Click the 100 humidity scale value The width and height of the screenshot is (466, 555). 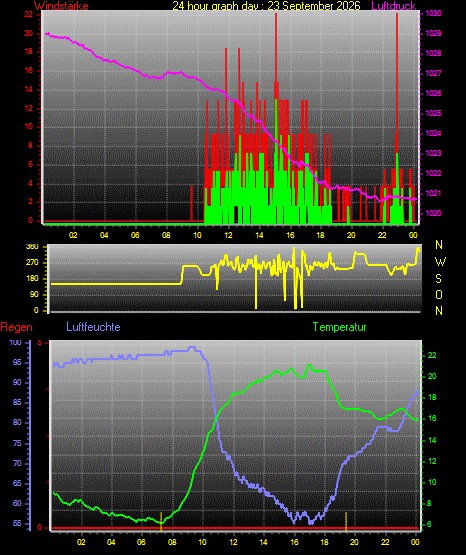pos(15,343)
